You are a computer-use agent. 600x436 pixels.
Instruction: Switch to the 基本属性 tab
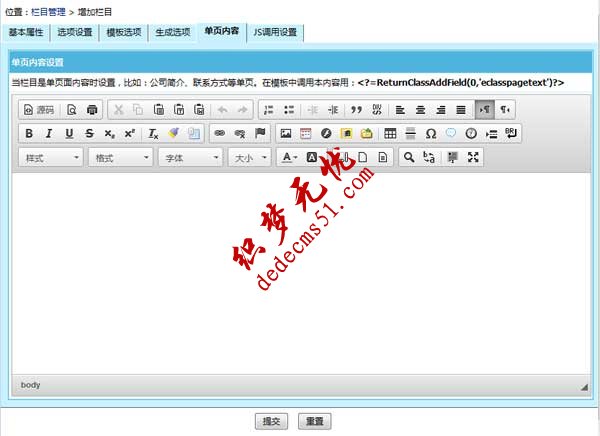click(x=26, y=33)
